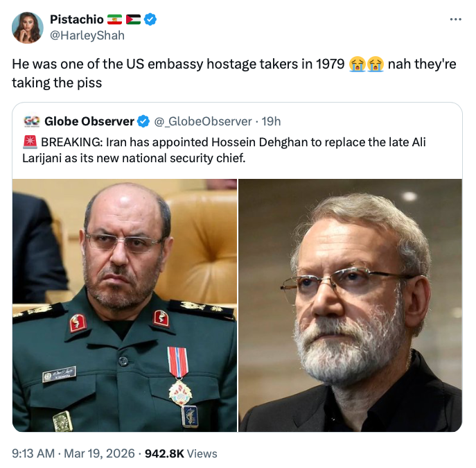Open the @HarleyShah handle link
Image resolution: width=476 pixels, height=468 pixels.
[x=87, y=35]
